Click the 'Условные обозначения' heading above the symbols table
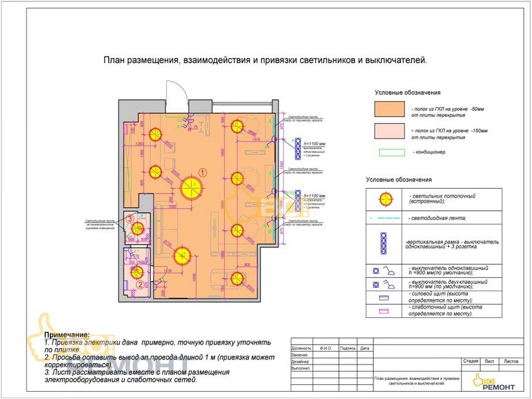The height and width of the screenshot is (399, 532). [x=398, y=180]
